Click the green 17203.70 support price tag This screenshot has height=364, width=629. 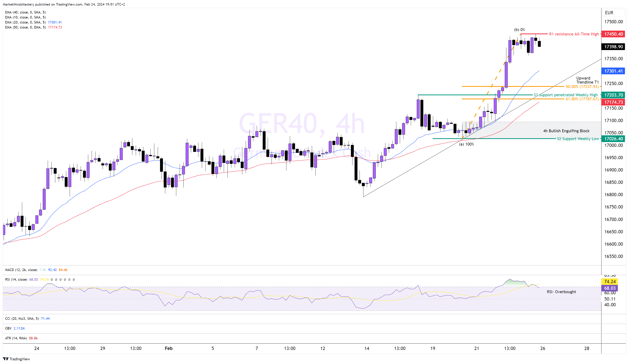(613, 95)
